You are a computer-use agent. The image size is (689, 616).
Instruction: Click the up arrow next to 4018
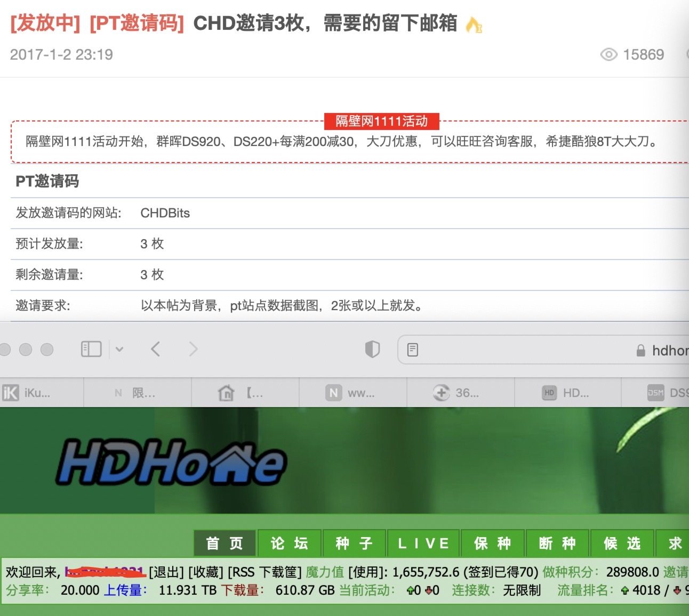click(624, 590)
